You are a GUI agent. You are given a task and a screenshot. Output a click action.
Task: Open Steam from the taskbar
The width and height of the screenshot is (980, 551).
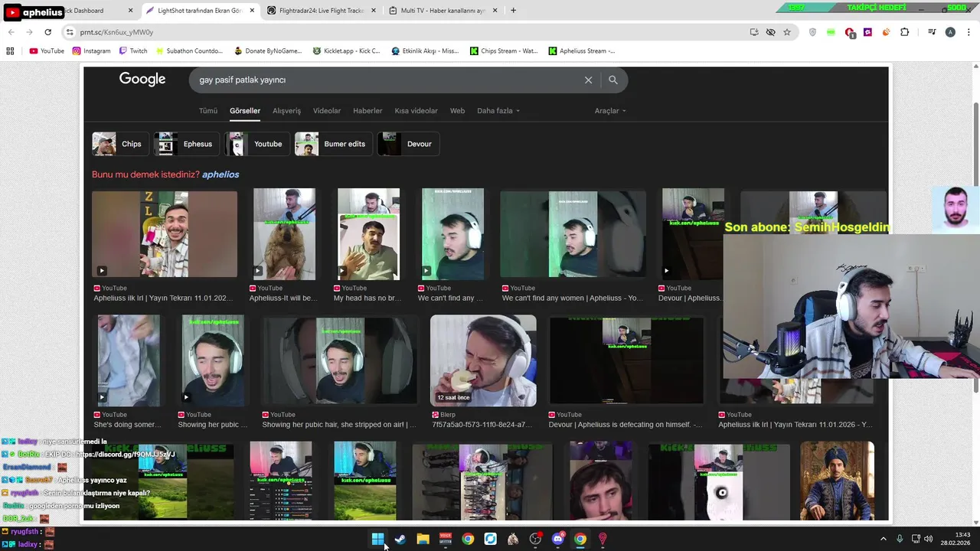tap(400, 539)
